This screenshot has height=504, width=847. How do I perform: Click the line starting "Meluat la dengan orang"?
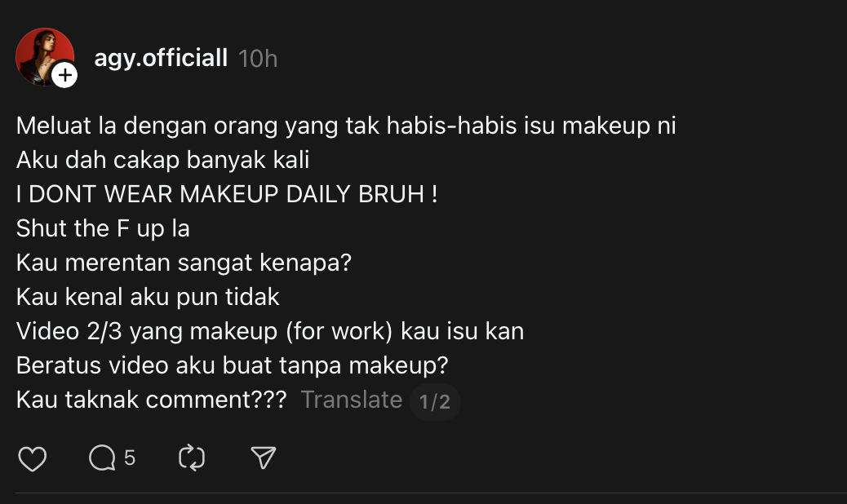[346, 126]
